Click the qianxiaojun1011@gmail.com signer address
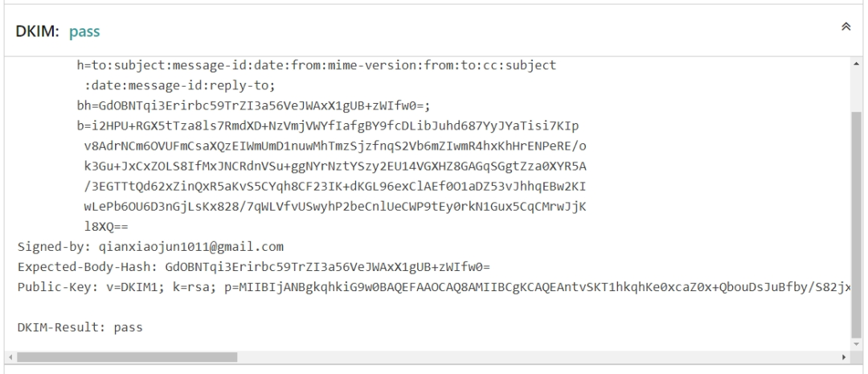The image size is (868, 374). tap(191, 247)
